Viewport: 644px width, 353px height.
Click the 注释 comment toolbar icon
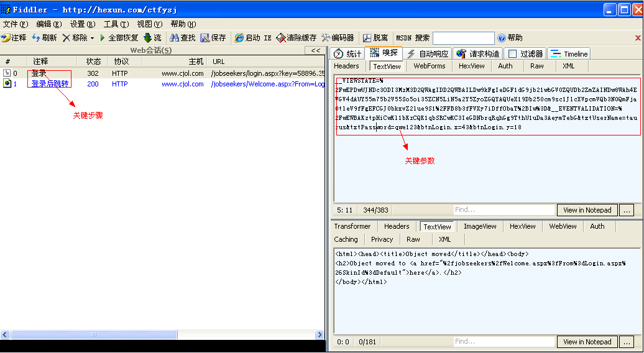6,38
